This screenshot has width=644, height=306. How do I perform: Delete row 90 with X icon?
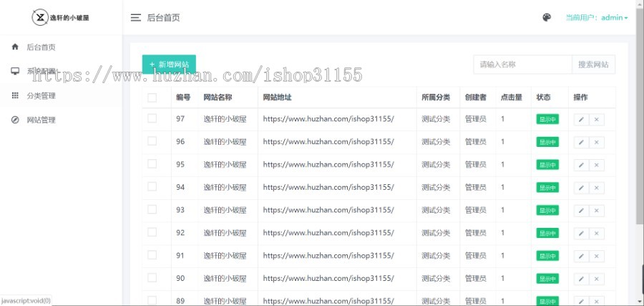coord(597,279)
